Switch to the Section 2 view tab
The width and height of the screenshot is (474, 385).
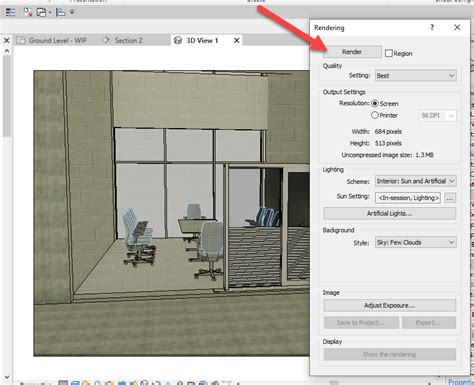[x=123, y=40]
